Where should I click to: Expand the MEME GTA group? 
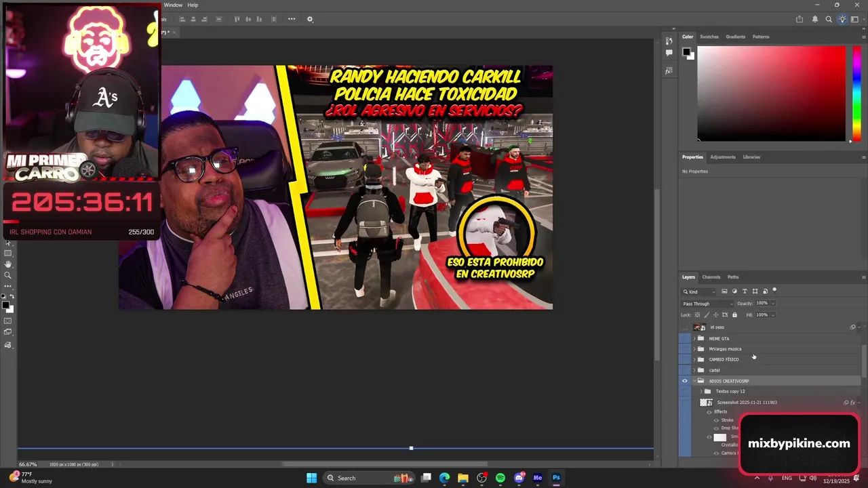tap(694, 338)
